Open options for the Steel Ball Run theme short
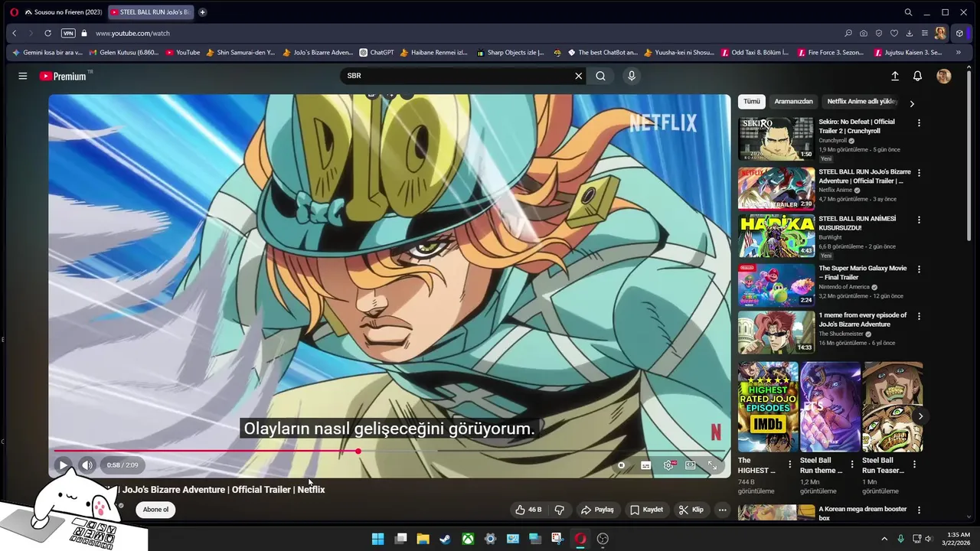This screenshot has width=980, height=551. [851, 465]
